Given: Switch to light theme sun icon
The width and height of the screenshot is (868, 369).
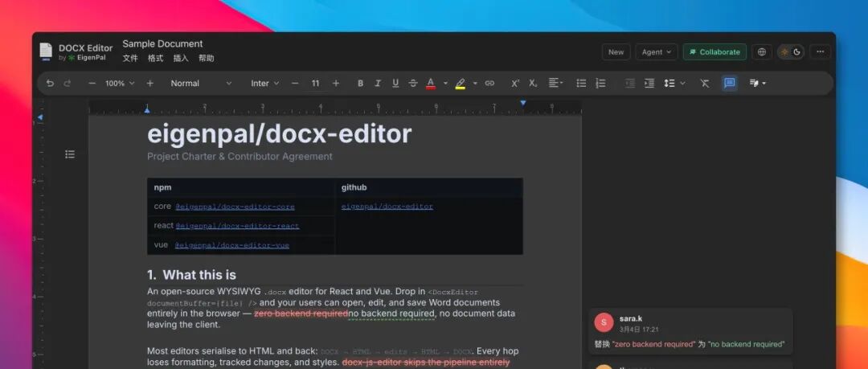Looking at the screenshot, I should [784, 52].
